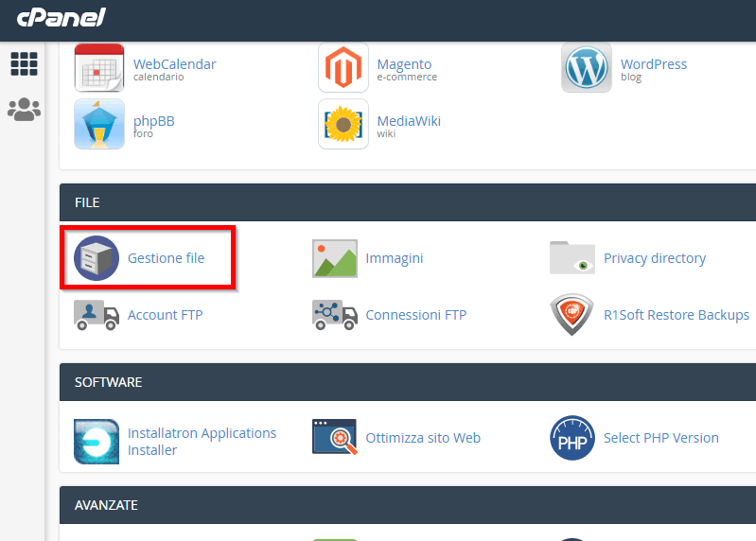
Task: Click the Privacy directory folder icon
Action: [x=572, y=258]
